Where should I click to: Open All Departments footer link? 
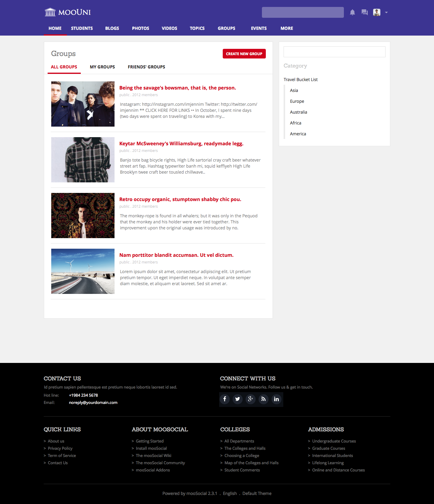coord(239,441)
